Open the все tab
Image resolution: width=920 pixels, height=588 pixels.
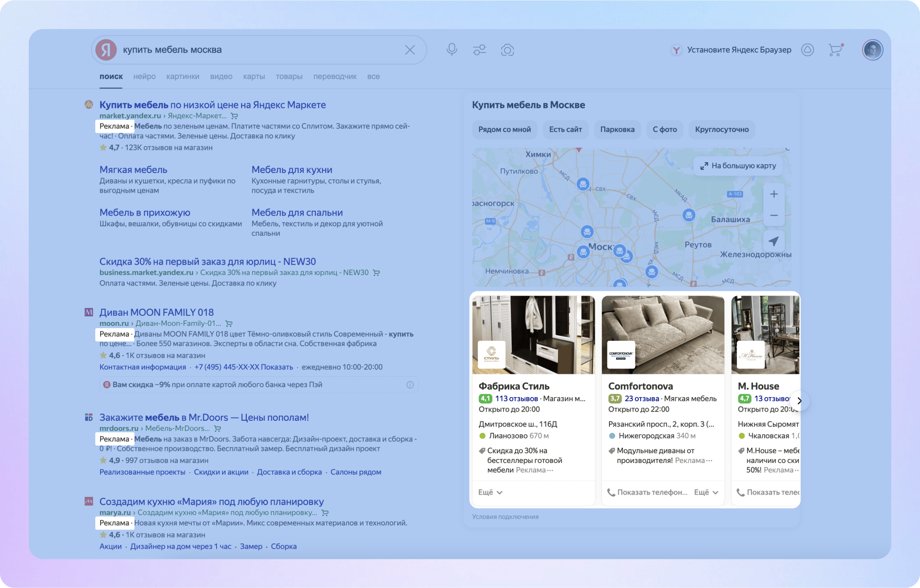click(x=373, y=76)
